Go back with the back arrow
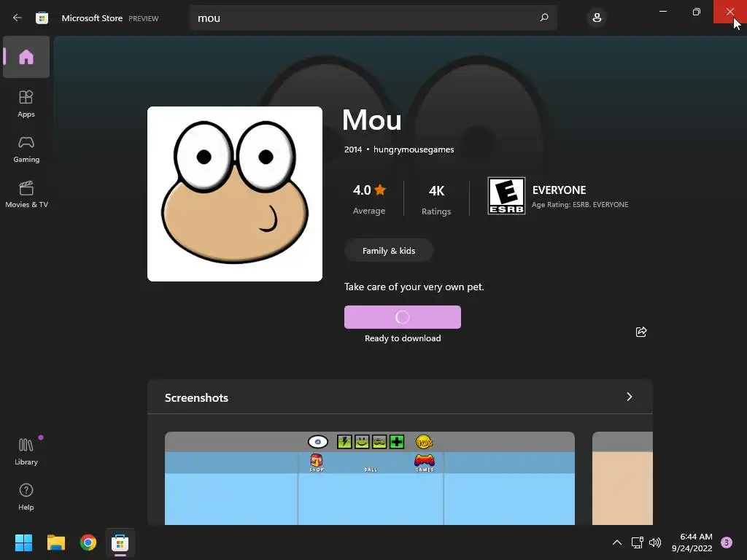Screen dimensions: 747x560 tap(18, 17)
